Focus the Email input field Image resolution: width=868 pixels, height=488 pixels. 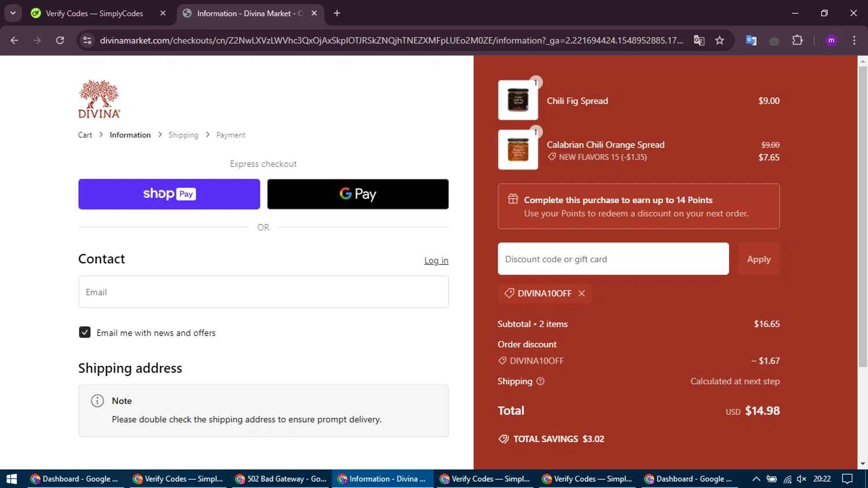263,292
